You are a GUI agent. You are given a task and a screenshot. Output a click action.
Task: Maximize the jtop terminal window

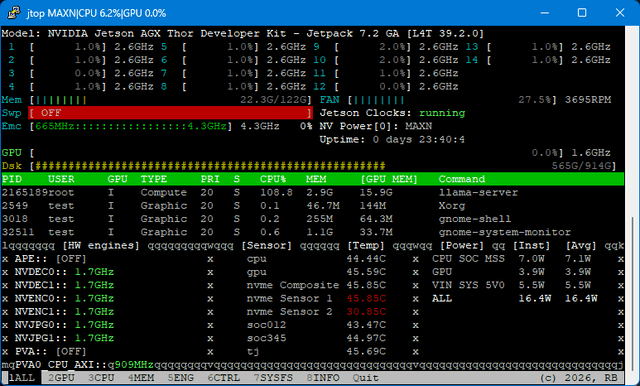pos(582,13)
